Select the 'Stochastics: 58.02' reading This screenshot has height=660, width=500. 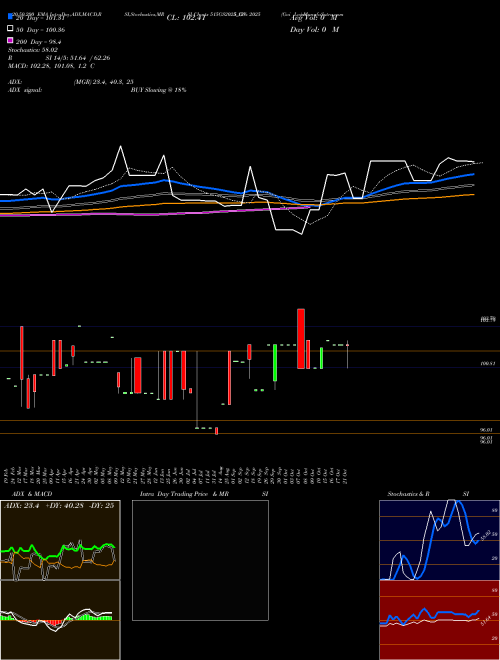[x=33, y=50]
